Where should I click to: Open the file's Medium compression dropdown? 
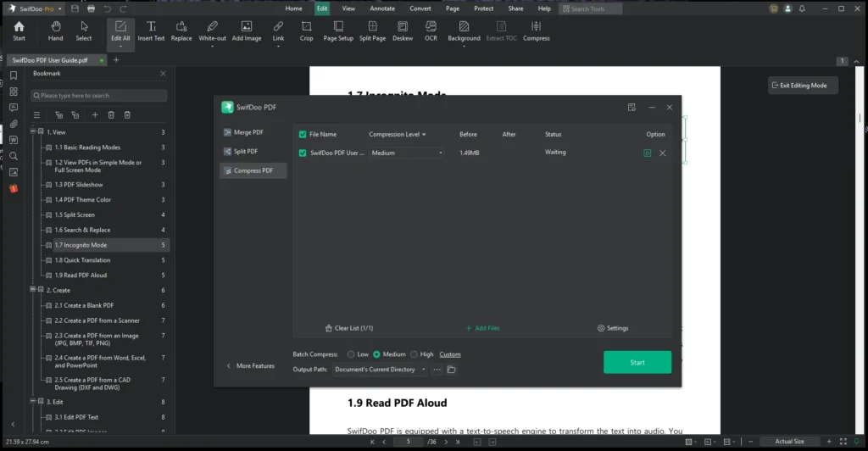pos(407,153)
